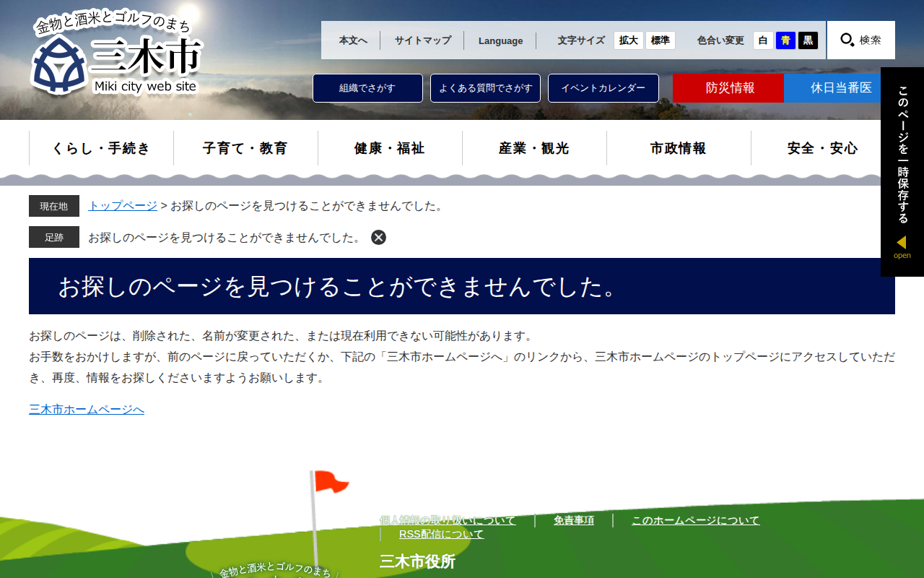924x578 pixels.
Task: Follow the 三木市ホームページへ link
Action: pyautogui.click(x=87, y=410)
